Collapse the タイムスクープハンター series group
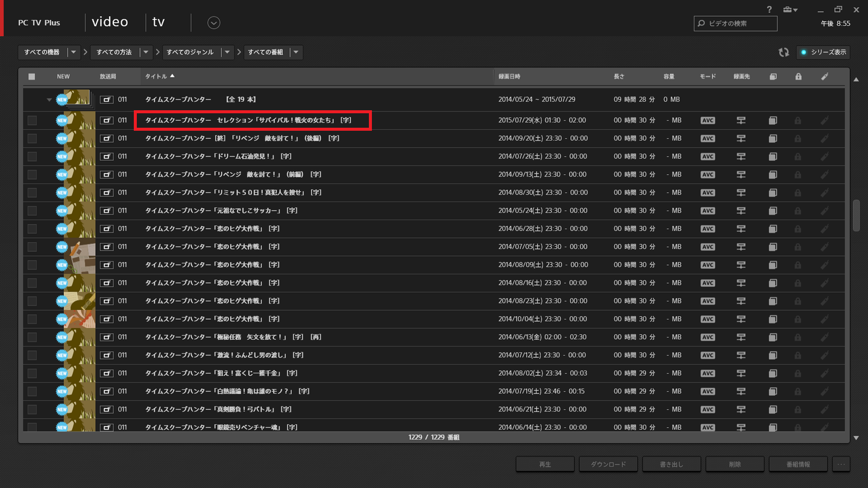The width and height of the screenshot is (868, 488). [49, 100]
